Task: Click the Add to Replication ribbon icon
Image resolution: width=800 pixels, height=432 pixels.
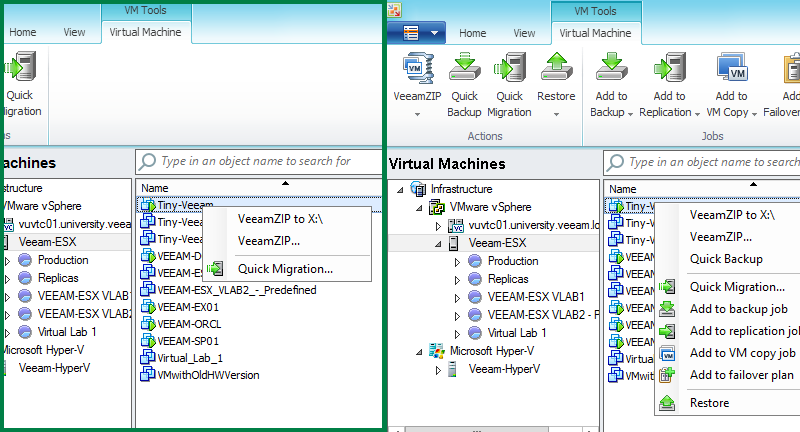Action: point(670,67)
